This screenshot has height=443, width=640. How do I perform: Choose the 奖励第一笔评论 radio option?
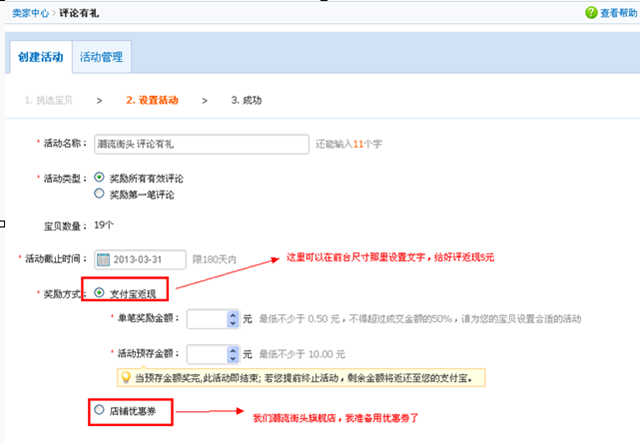click(x=98, y=194)
